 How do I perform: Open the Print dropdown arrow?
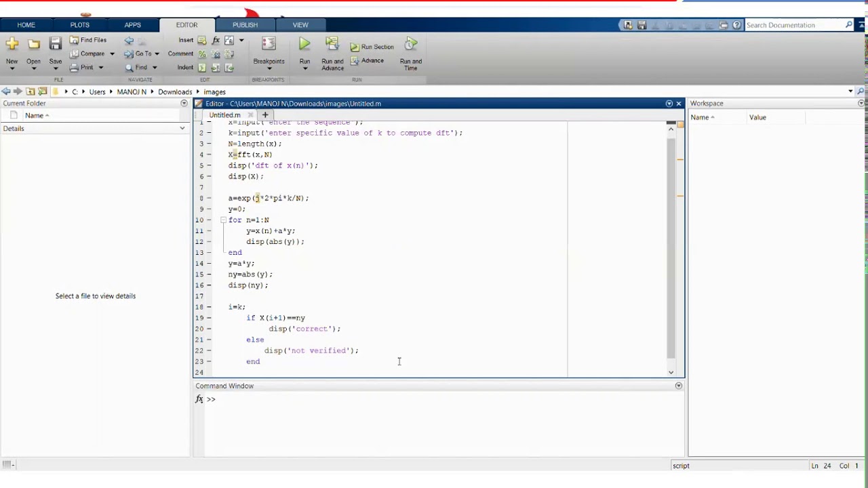click(101, 67)
